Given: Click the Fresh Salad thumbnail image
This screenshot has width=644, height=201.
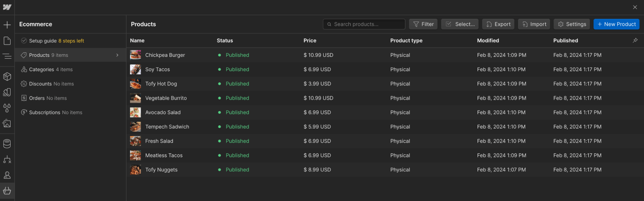Looking at the screenshot, I should click(135, 141).
